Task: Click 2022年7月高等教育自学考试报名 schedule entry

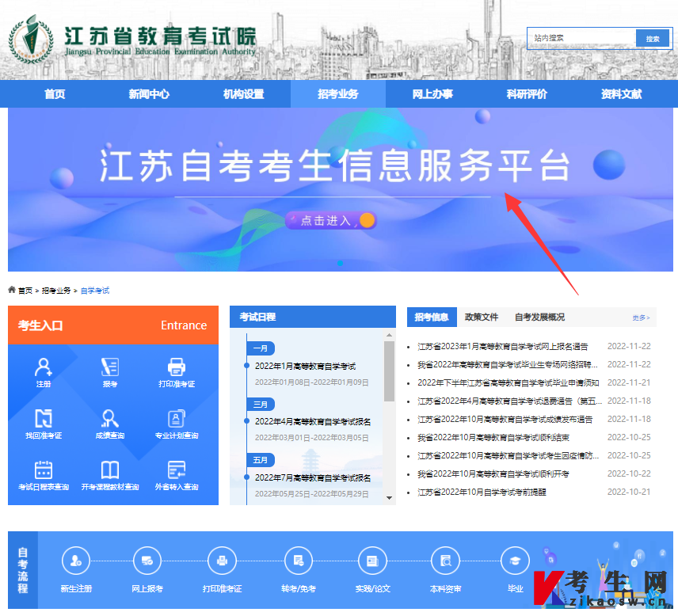Action: click(313, 477)
